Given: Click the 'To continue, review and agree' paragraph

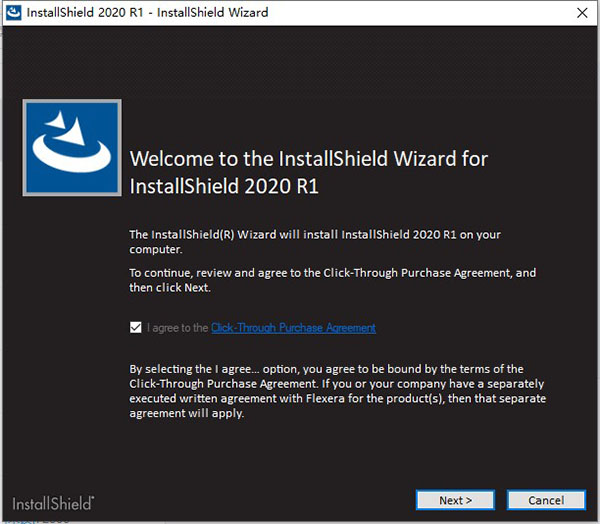Looking at the screenshot, I should tap(333, 279).
